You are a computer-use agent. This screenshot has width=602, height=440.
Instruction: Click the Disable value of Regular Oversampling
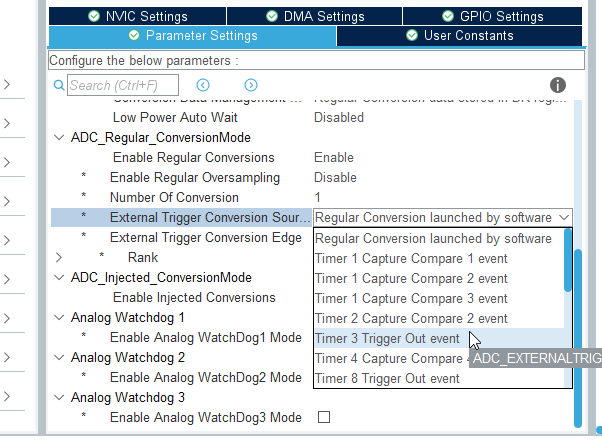(x=335, y=177)
